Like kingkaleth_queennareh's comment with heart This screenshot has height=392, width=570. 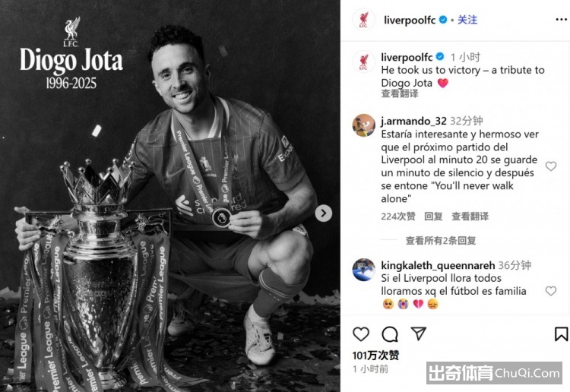[551, 291]
